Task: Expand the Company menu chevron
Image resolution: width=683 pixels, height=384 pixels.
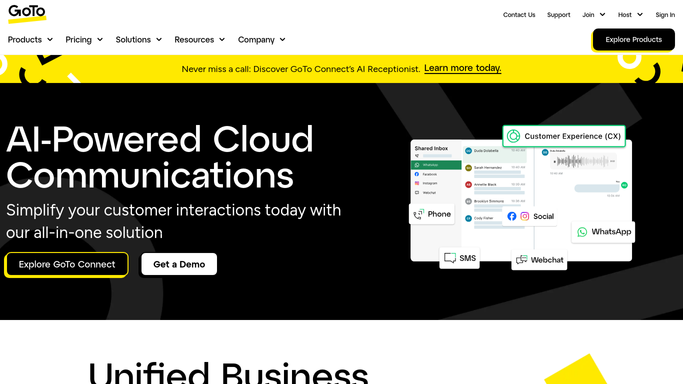Action: [282, 40]
